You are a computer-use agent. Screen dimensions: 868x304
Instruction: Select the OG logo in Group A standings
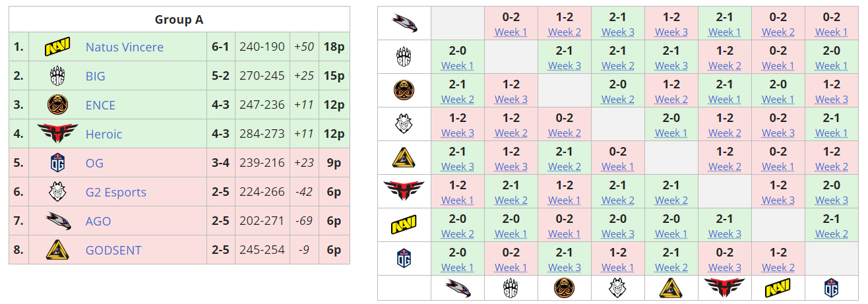57,163
